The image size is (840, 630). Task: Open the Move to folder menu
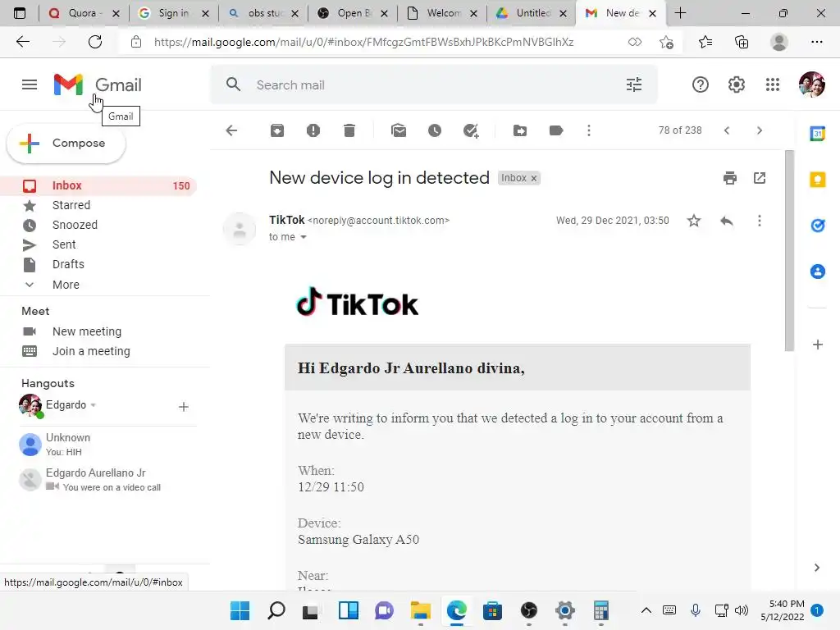[519, 130]
